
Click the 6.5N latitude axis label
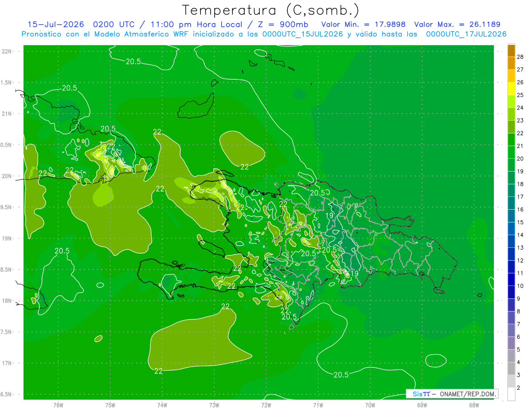coord(6,394)
